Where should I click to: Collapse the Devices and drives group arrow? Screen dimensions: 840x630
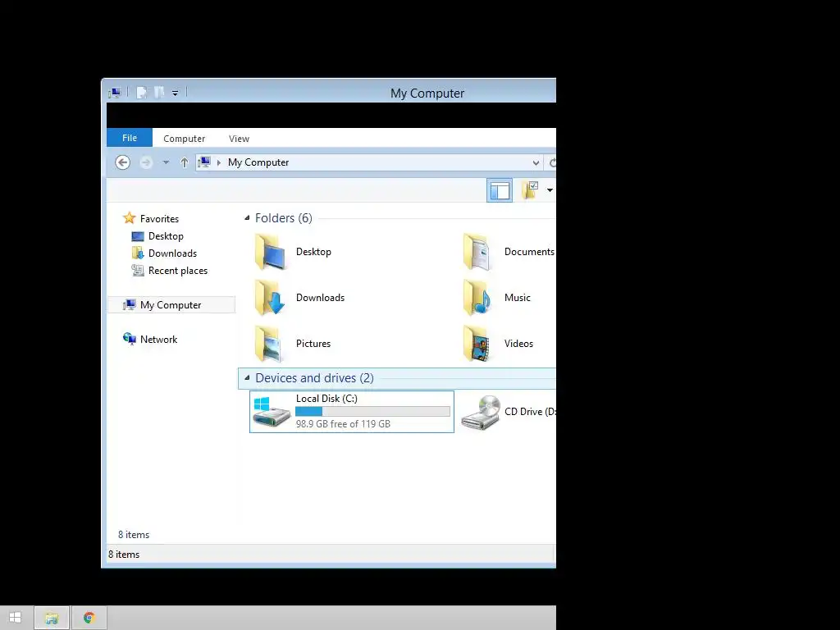click(x=247, y=377)
